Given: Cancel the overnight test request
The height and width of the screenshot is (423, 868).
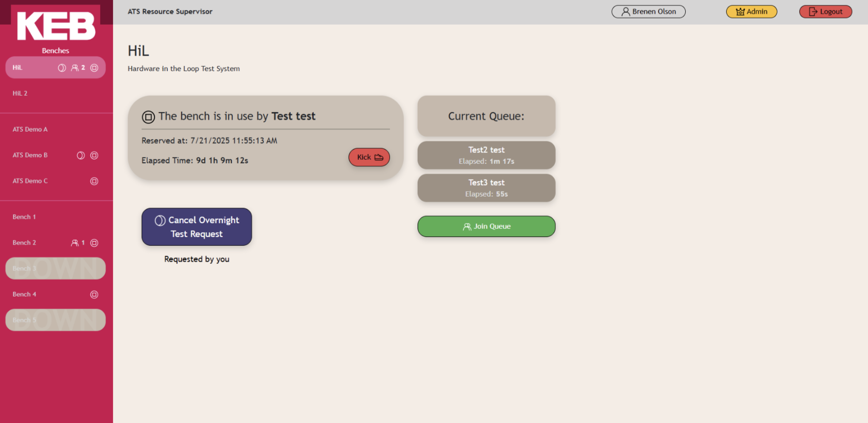Looking at the screenshot, I should 197,227.
